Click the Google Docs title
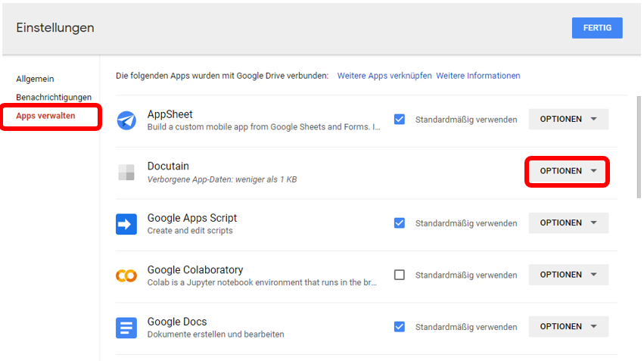 coord(177,322)
